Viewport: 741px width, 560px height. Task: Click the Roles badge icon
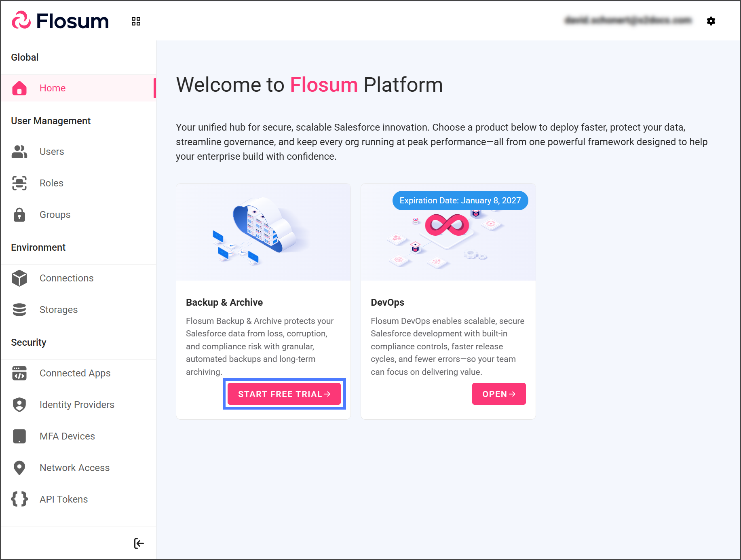19,183
